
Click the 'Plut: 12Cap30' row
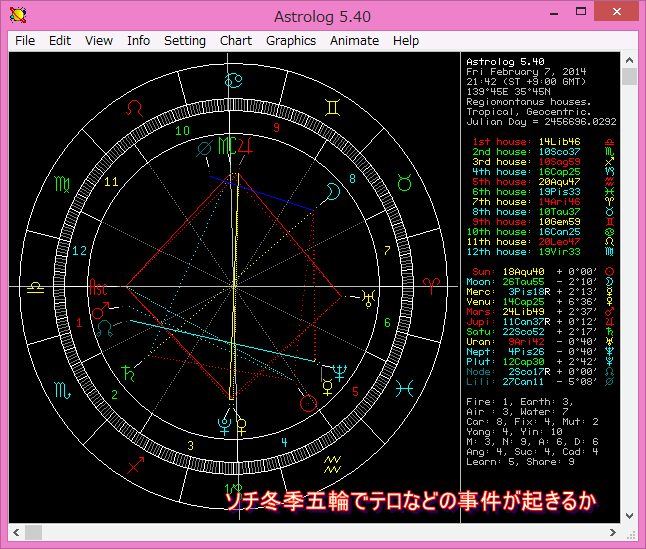coord(541,362)
